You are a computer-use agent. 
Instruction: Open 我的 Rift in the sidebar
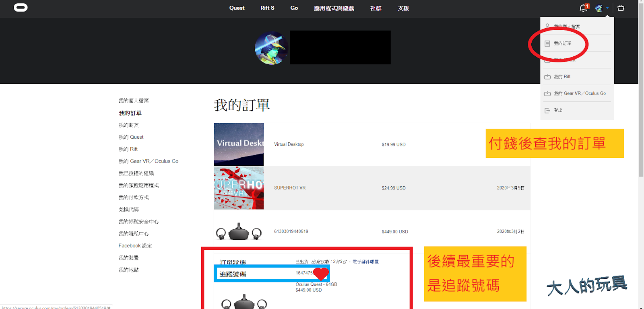(x=128, y=149)
